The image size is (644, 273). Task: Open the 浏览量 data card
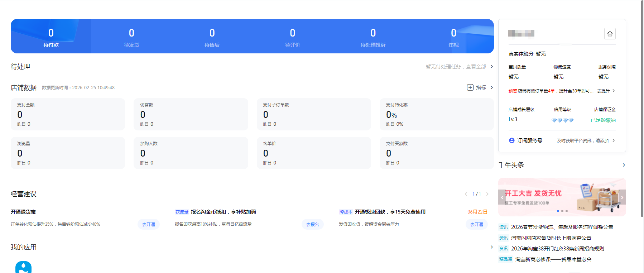point(68,153)
